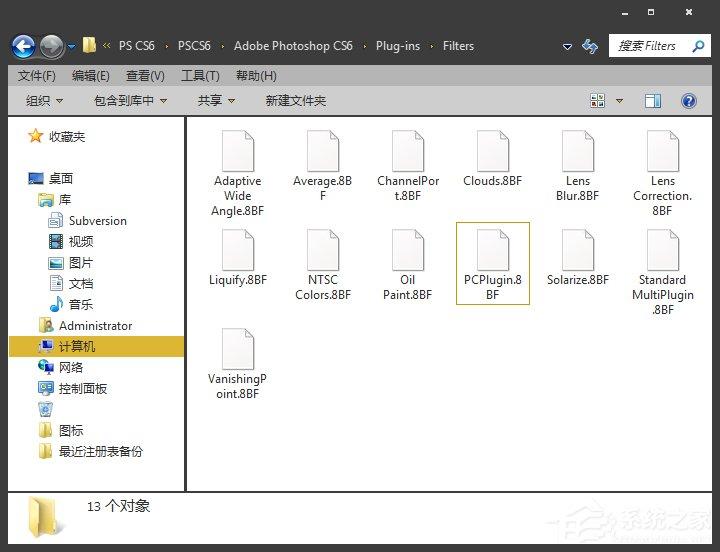Navigate to Adobe Photoshop CS6 breadcrumb
The height and width of the screenshot is (552, 720).
click(x=293, y=46)
